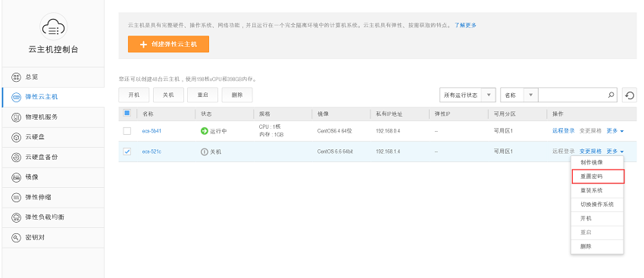Click the 云硬盘备份 backup sidebar icon
This screenshot has width=644, height=278.
[x=16, y=157]
